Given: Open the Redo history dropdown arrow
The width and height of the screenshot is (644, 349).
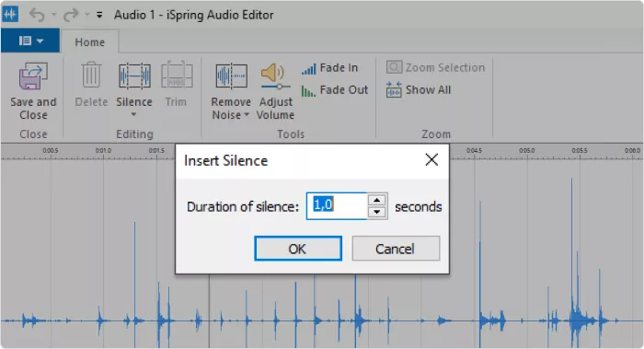Looking at the screenshot, I should (x=87, y=16).
